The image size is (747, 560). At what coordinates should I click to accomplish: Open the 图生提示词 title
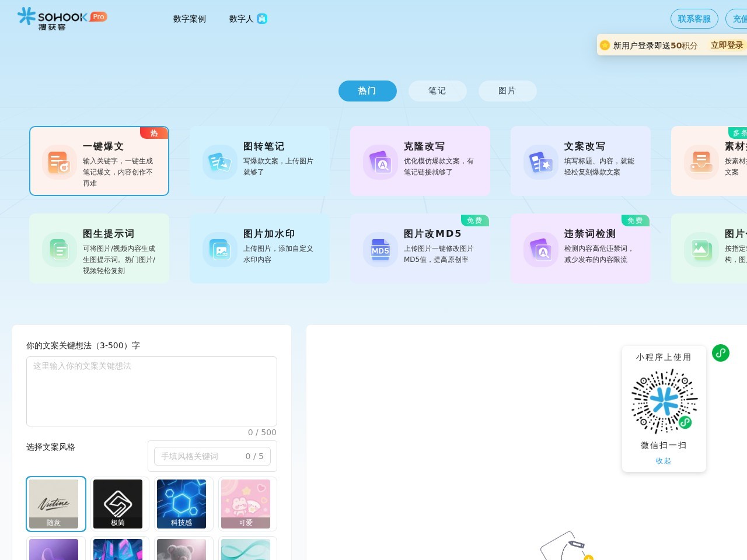[109, 234]
